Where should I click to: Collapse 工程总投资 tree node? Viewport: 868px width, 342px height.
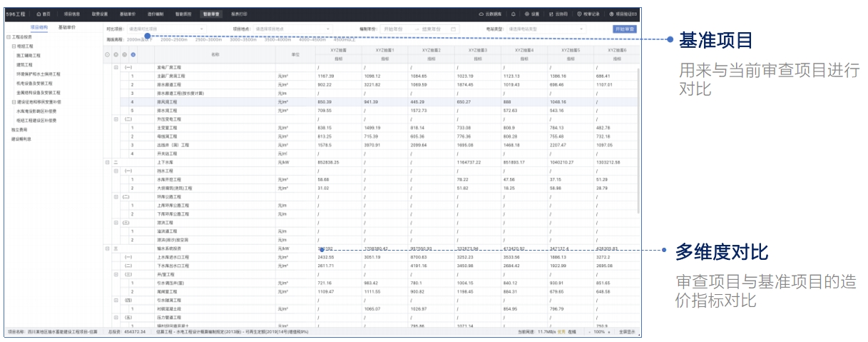[8, 36]
